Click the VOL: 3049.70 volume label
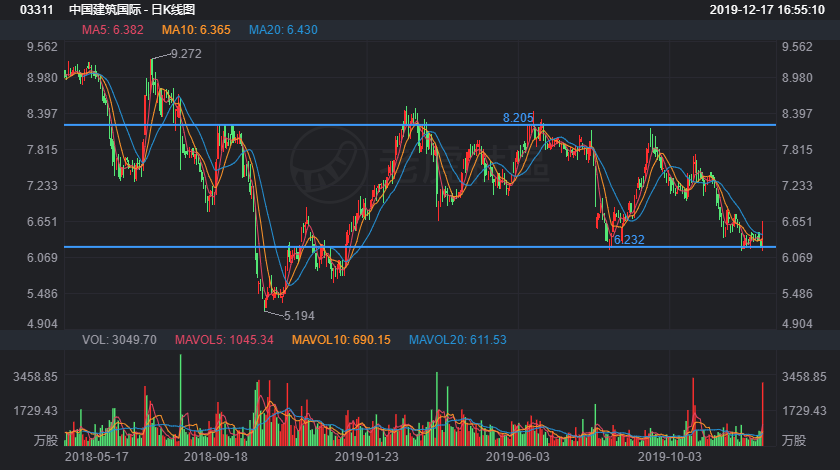Viewport: 840px width, 470px height. pos(120,340)
